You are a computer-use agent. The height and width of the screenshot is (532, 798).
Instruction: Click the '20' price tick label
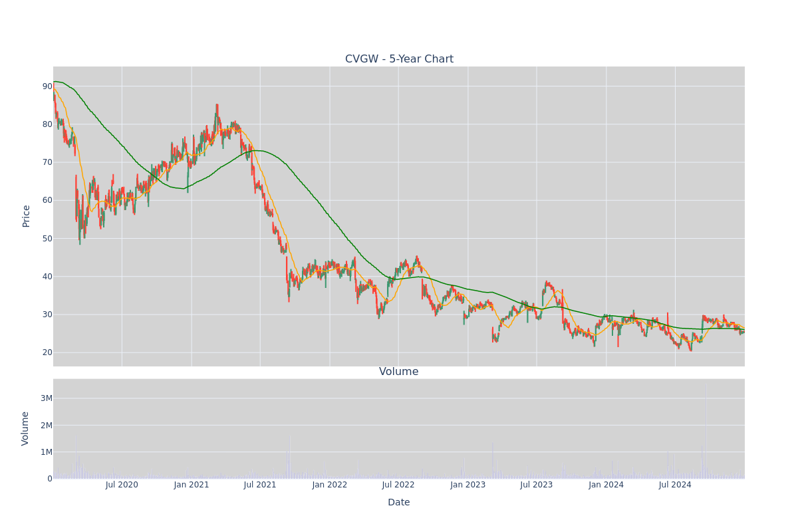47,352
